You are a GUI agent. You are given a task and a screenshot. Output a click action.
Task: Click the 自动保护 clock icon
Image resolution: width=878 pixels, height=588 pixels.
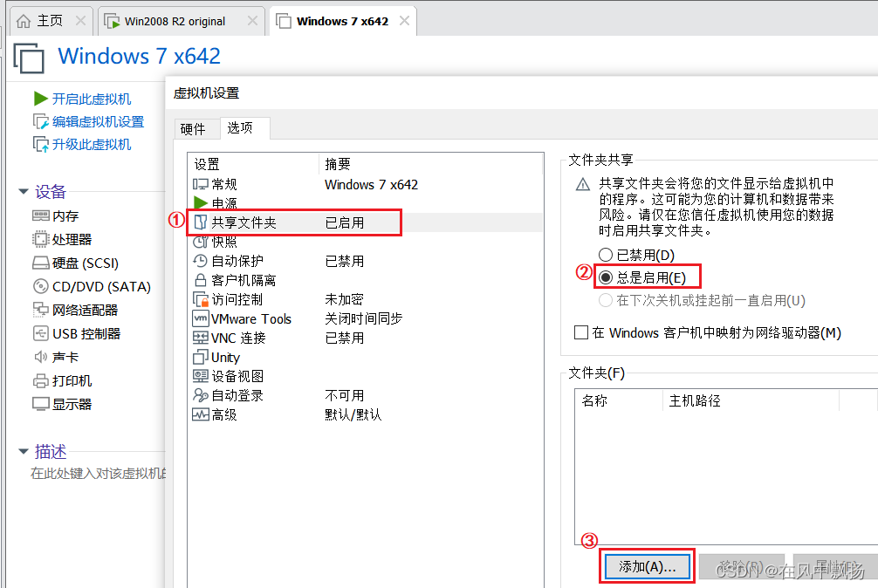point(200,261)
